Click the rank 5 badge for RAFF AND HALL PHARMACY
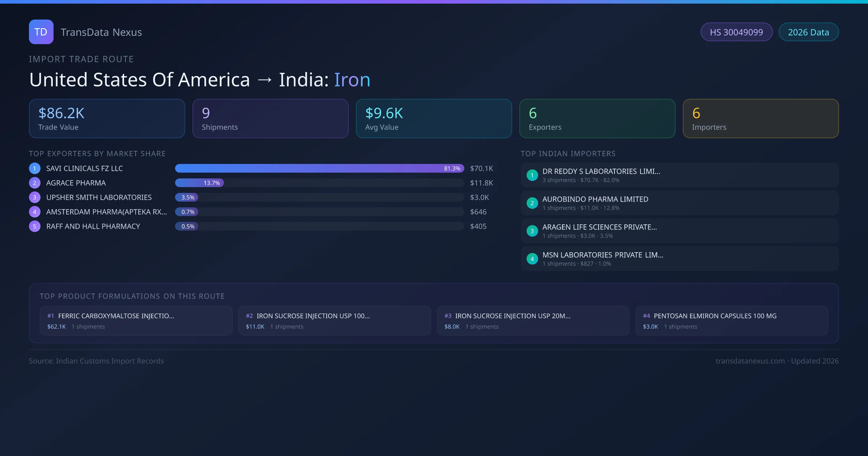868x456 pixels. click(x=34, y=226)
